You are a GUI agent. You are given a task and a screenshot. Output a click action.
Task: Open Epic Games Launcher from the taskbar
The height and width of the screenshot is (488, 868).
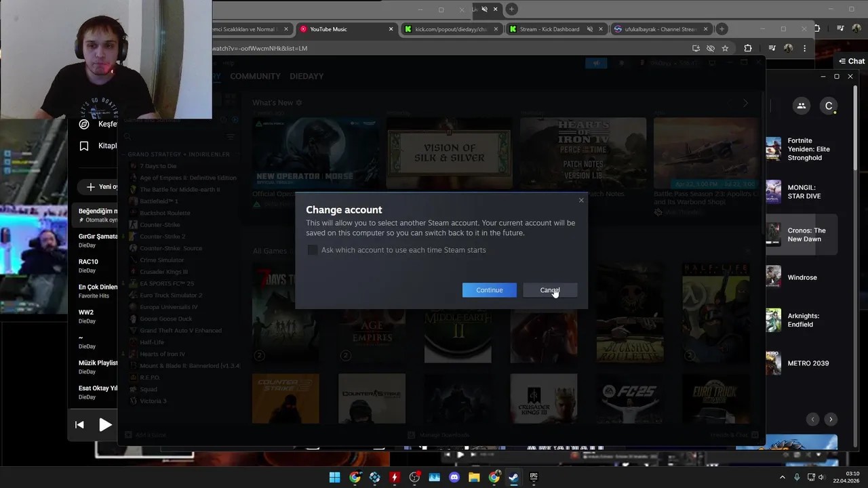[x=534, y=477]
